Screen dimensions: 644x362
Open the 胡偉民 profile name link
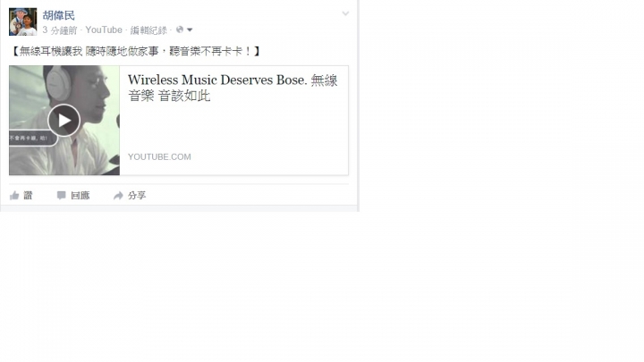click(x=59, y=15)
